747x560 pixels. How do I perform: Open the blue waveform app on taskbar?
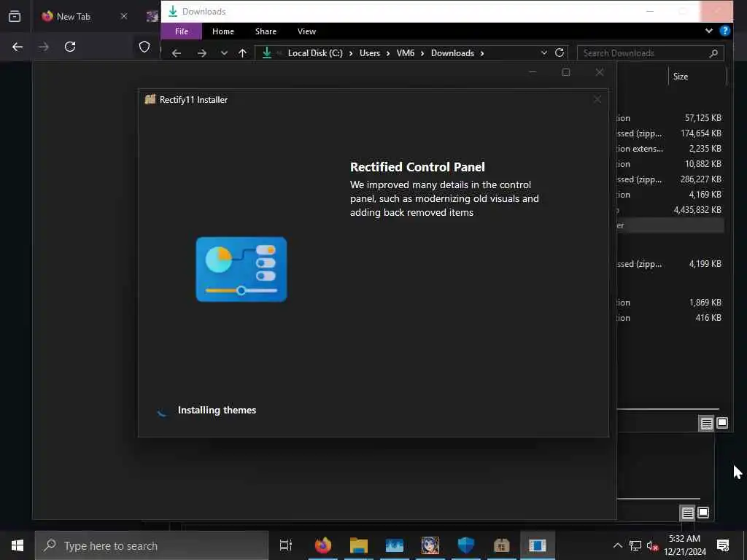tap(395, 545)
